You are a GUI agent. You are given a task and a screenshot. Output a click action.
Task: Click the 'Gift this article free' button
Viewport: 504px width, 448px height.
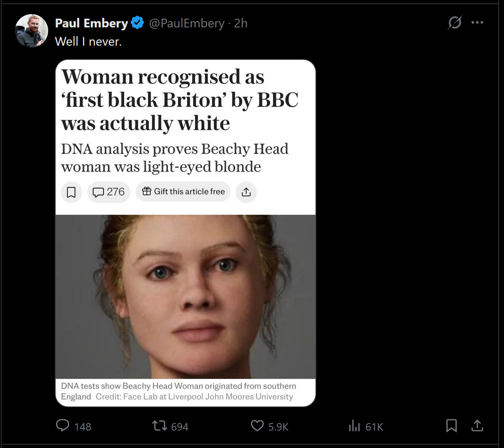click(183, 192)
